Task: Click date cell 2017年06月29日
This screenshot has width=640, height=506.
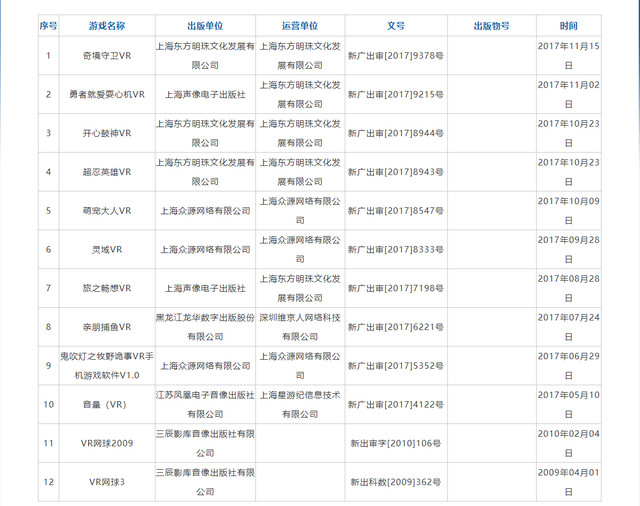Action: (x=569, y=366)
